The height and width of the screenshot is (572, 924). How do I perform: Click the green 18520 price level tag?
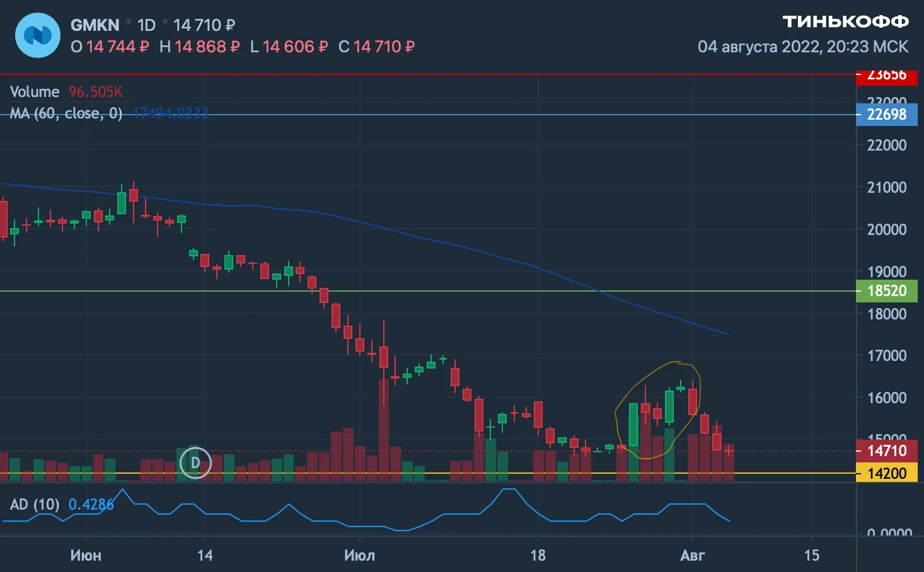click(x=887, y=291)
